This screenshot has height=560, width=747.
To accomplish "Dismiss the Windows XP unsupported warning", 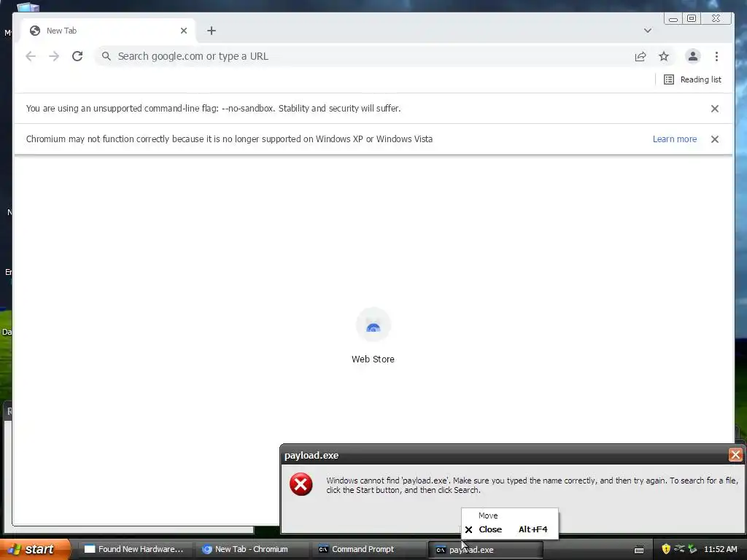I will 715,139.
